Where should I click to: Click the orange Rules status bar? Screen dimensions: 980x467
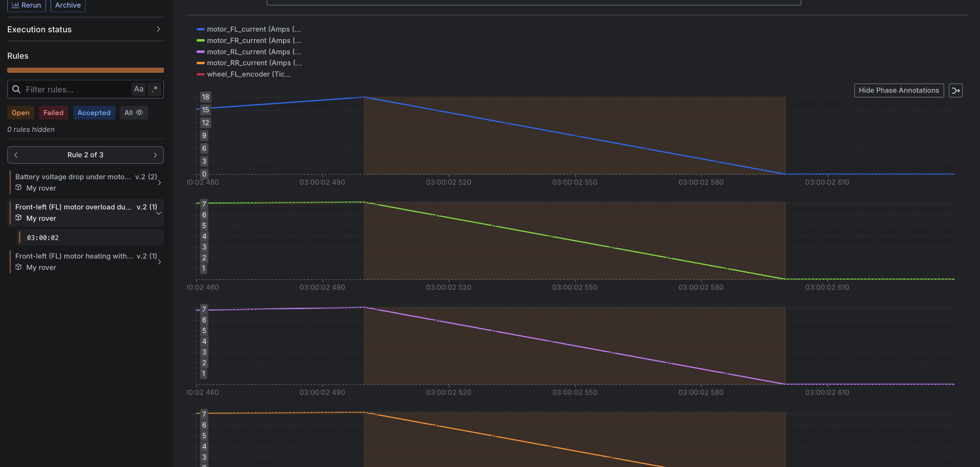tap(85, 70)
